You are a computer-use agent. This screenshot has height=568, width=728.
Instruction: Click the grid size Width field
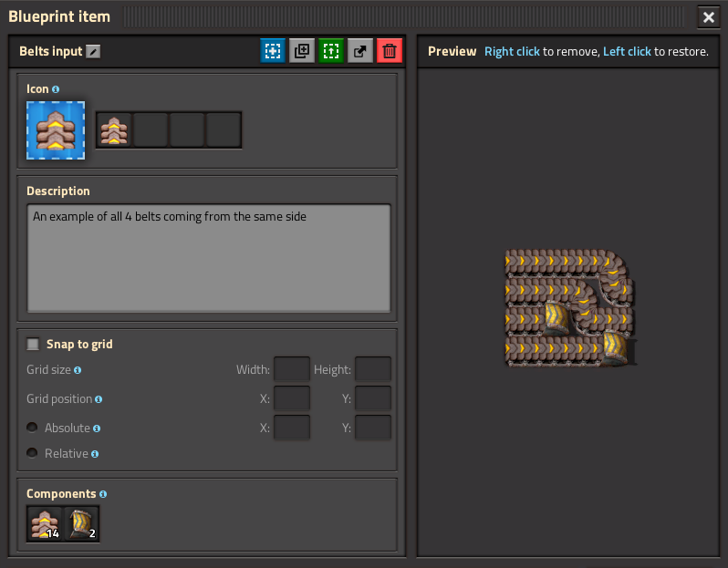292,369
